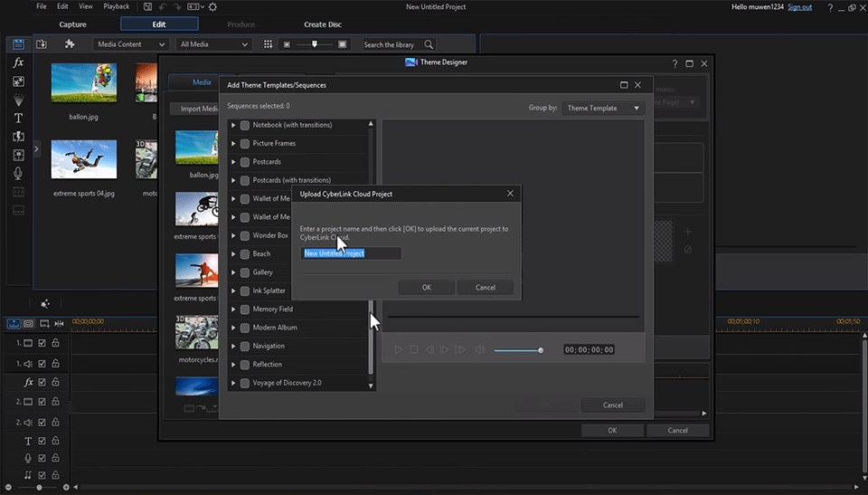Viewport: 868px width, 495px height.
Task: Open the View menu
Action: pyautogui.click(x=86, y=6)
